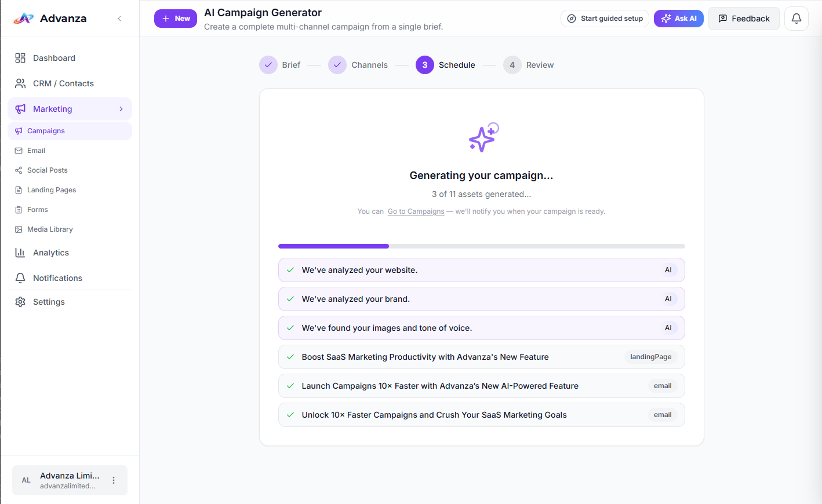This screenshot has height=504, width=822.
Task: Click the New button
Action: coord(176,19)
